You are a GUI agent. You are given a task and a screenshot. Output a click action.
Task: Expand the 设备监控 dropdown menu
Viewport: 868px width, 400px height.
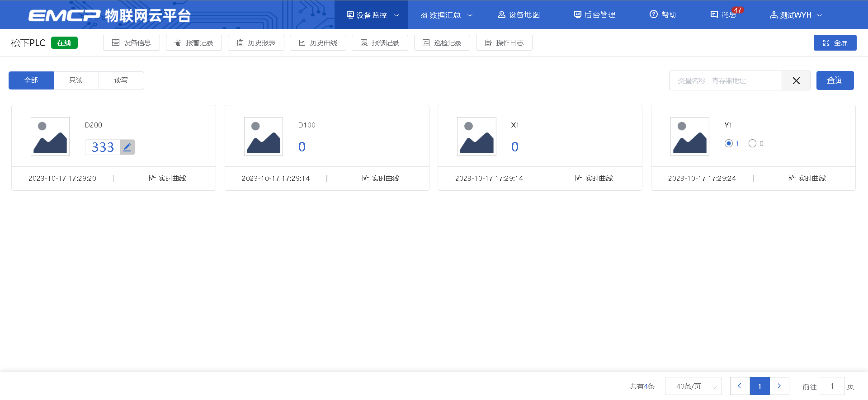pos(372,15)
